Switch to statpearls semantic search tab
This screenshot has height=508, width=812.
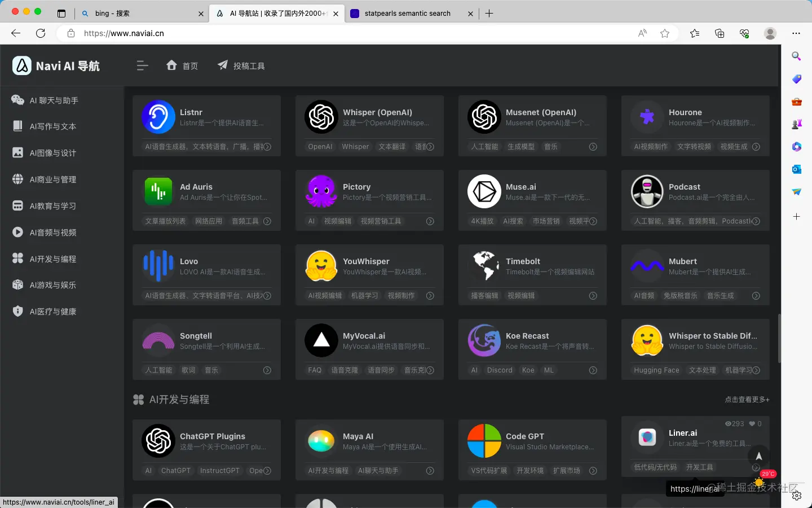coord(411,14)
